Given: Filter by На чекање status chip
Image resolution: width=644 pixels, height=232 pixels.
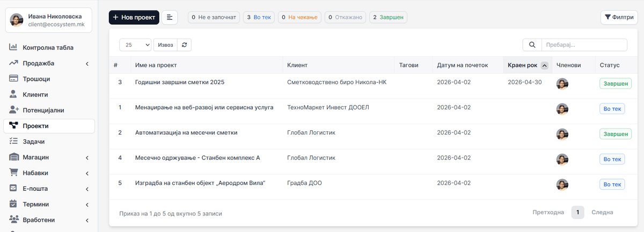Looking at the screenshot, I should 299,18.
